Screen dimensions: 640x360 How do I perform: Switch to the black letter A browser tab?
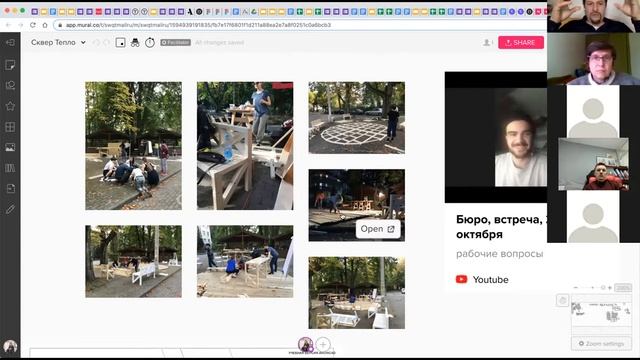pos(190,12)
